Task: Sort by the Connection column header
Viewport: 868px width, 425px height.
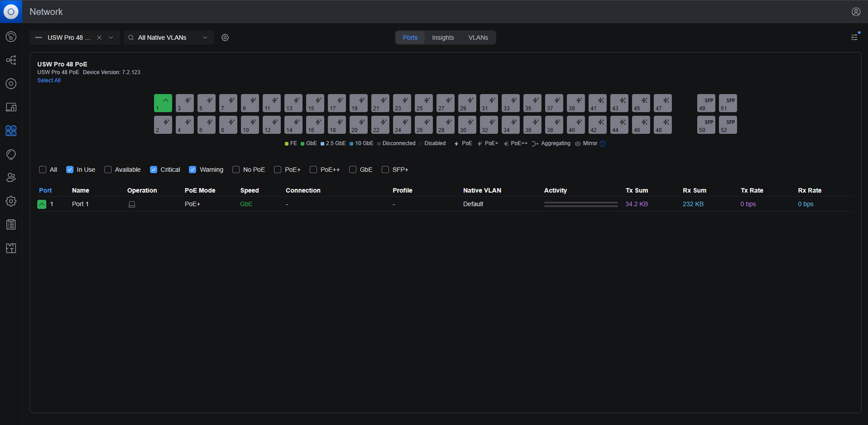Action: pyautogui.click(x=303, y=191)
